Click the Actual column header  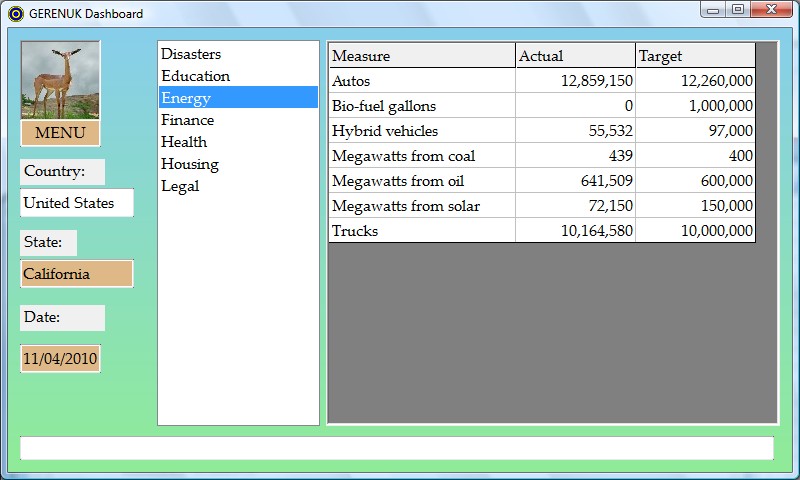[x=575, y=56]
